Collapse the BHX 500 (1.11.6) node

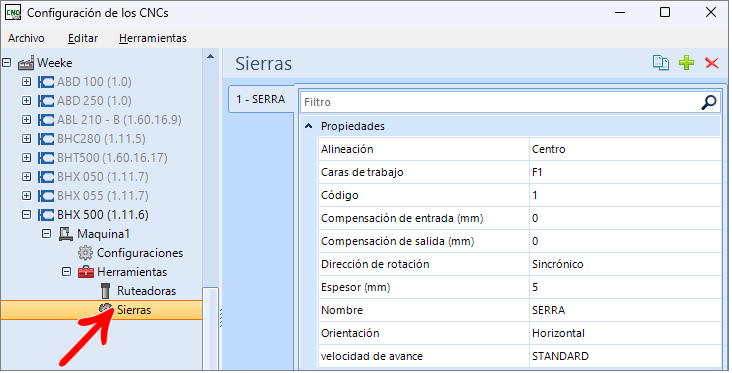click(27, 215)
